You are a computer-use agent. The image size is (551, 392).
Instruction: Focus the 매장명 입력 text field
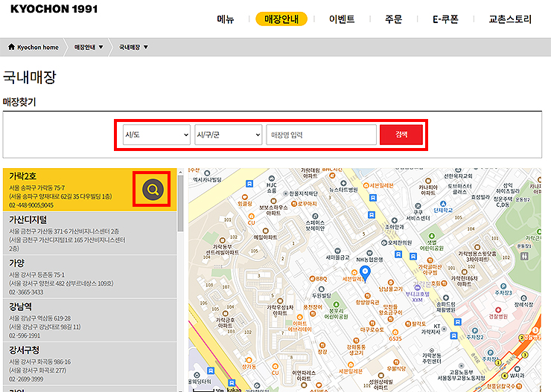[x=321, y=135]
